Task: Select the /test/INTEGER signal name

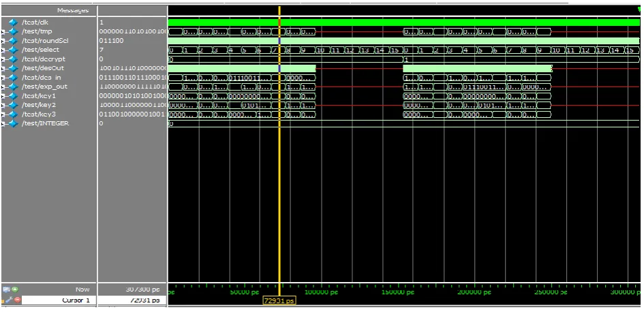Action: 45,123
